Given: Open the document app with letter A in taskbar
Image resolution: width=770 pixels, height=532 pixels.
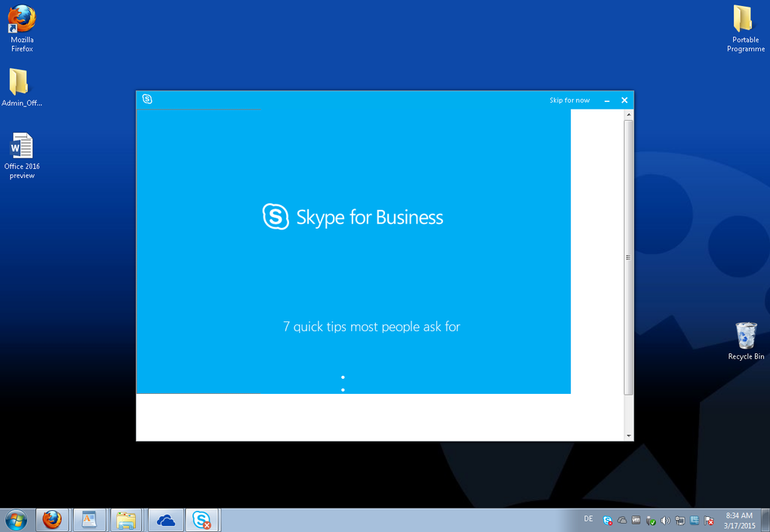Looking at the screenshot, I should pos(89,520).
